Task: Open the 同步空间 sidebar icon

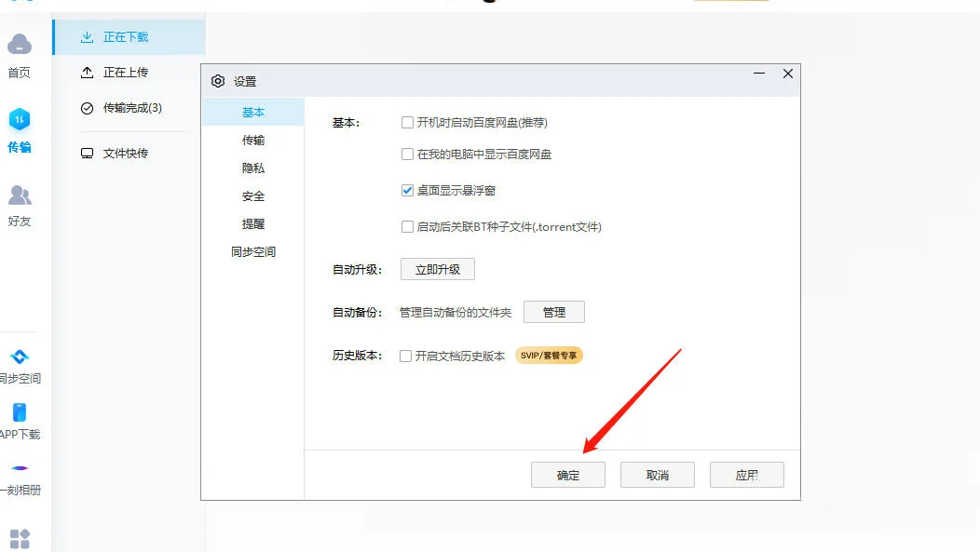Action: pos(20,357)
